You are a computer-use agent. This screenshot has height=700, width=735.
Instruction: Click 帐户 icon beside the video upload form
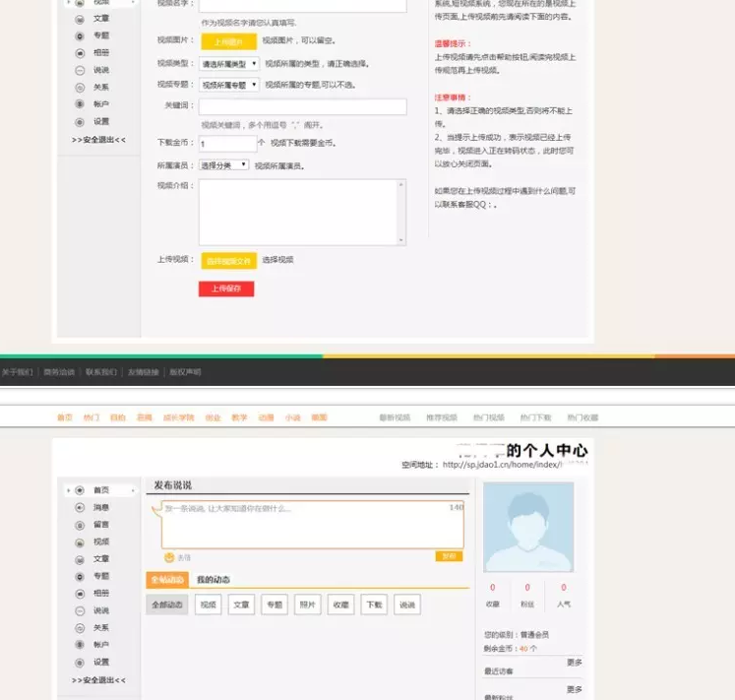tap(80, 104)
